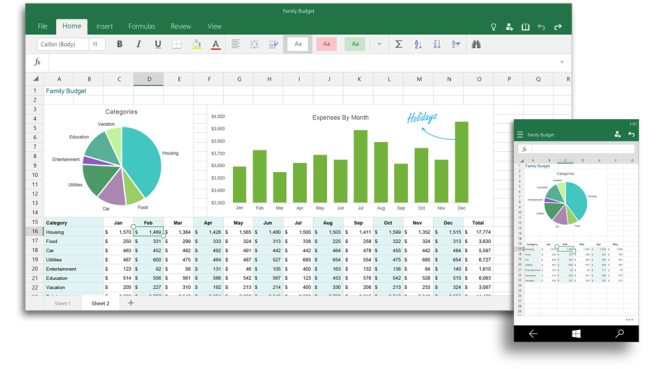Click the Undo icon on the phone app
The image size is (657, 369).
tap(631, 134)
